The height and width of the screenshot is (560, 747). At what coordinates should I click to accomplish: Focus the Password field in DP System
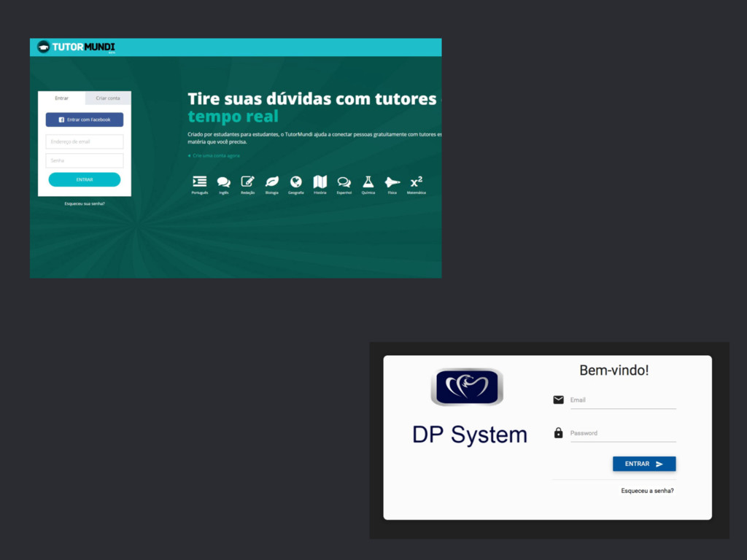[x=623, y=434]
